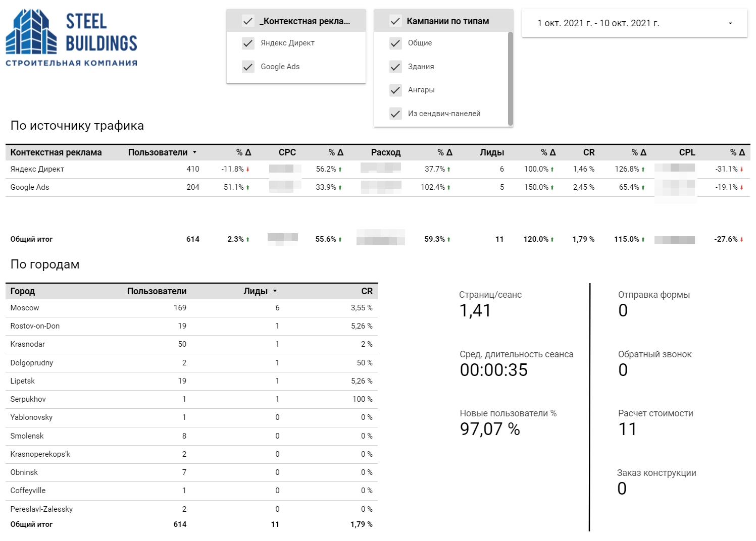Select the Rostov-on-Don city row
Screen dimensions: 756x541
[192, 326]
